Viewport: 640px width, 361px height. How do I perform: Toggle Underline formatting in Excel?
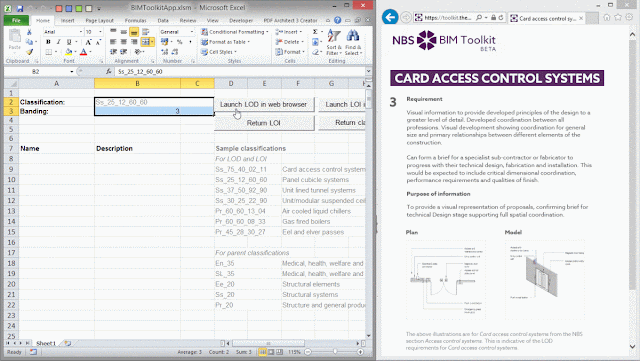69,42
